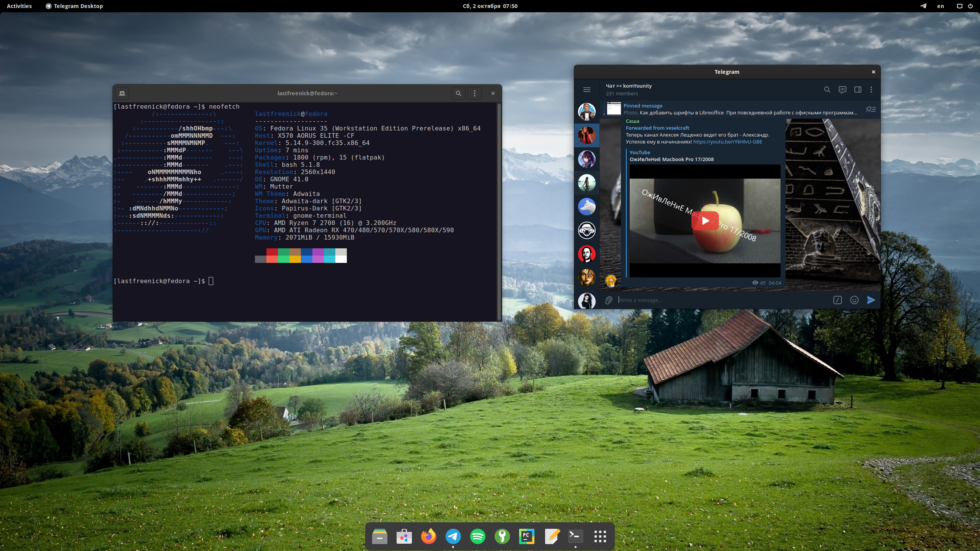This screenshot has height=551, width=980.
Task: Open the three-dot chat options menu in Telegram
Action: [871, 90]
